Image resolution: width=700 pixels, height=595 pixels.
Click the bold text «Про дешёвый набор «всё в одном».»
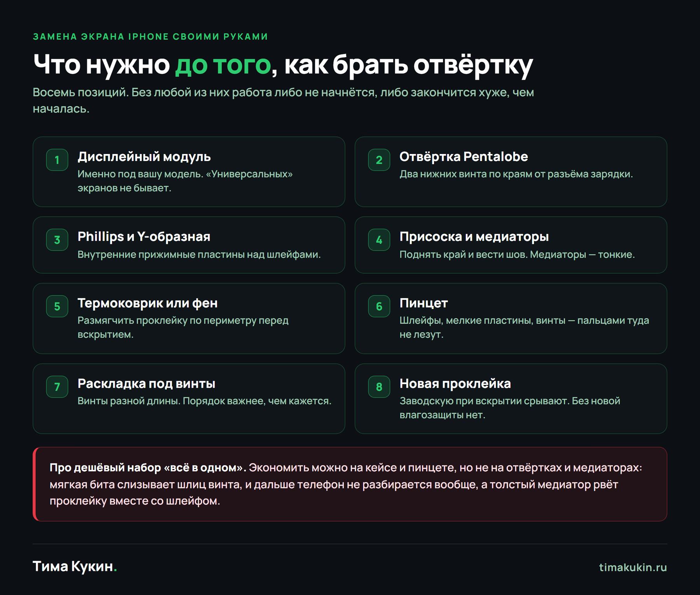[148, 468]
